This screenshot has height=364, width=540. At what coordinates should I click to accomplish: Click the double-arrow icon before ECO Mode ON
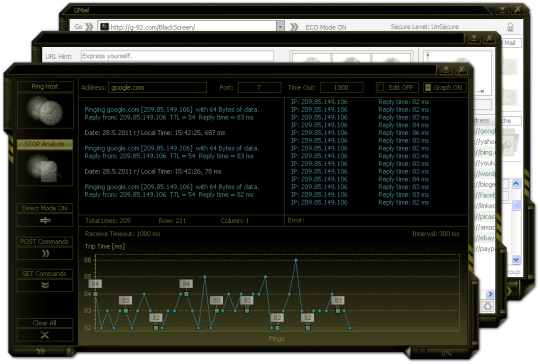click(x=294, y=27)
